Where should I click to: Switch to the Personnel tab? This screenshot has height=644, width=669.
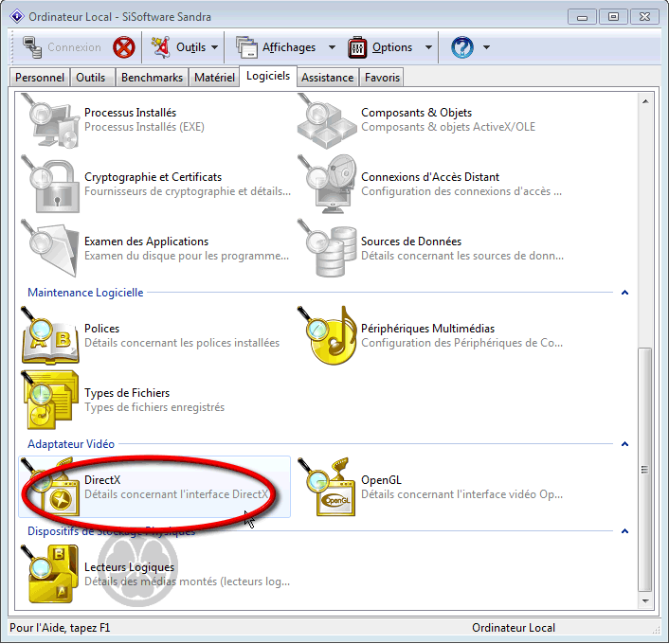pyautogui.click(x=40, y=78)
